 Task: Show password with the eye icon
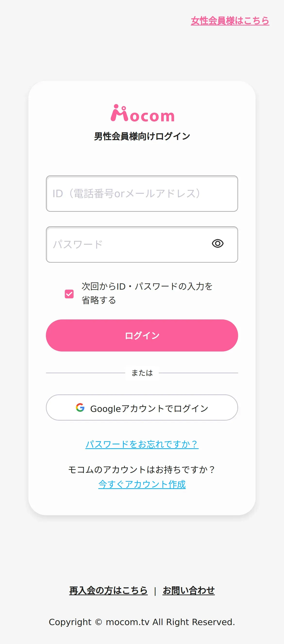point(217,244)
